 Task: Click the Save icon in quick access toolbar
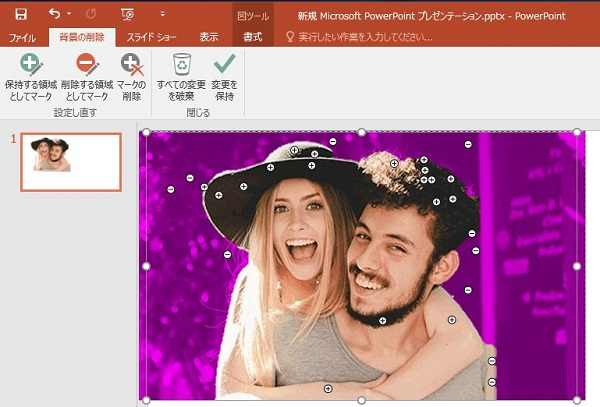pos(21,15)
